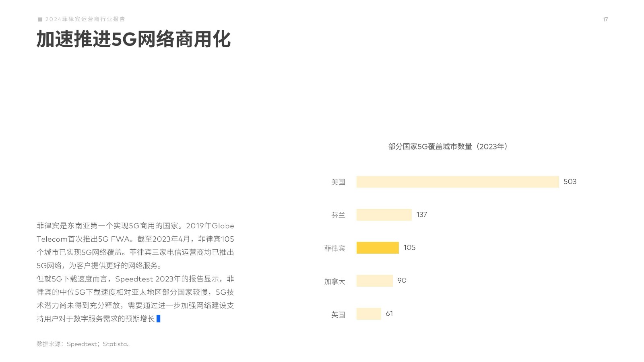Viewport: 644px width, 362px height.
Task: Click the chart title 部分国家5G覆盖城市数量（2023年）
Action: (x=448, y=147)
